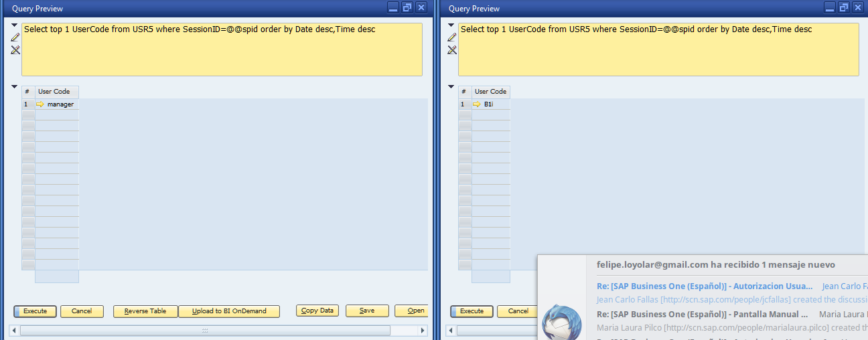This screenshot has height=340, width=868.
Task: Click left window horizontal scrollbar thumb
Action: coord(205,331)
